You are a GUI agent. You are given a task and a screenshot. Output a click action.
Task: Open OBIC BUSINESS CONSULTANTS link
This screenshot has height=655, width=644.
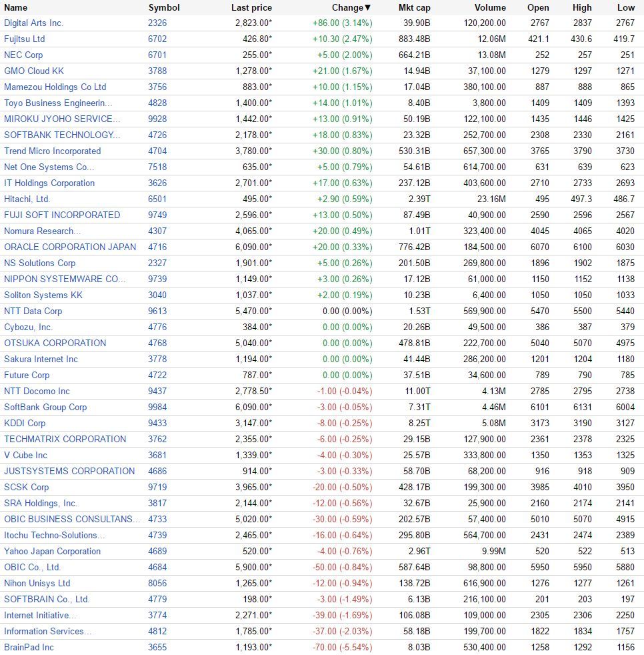click(72, 519)
